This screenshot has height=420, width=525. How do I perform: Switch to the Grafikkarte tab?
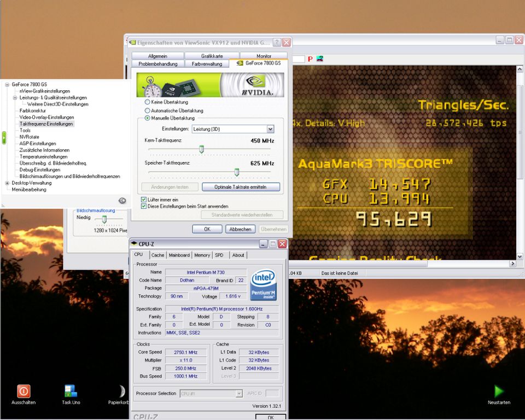(212, 56)
